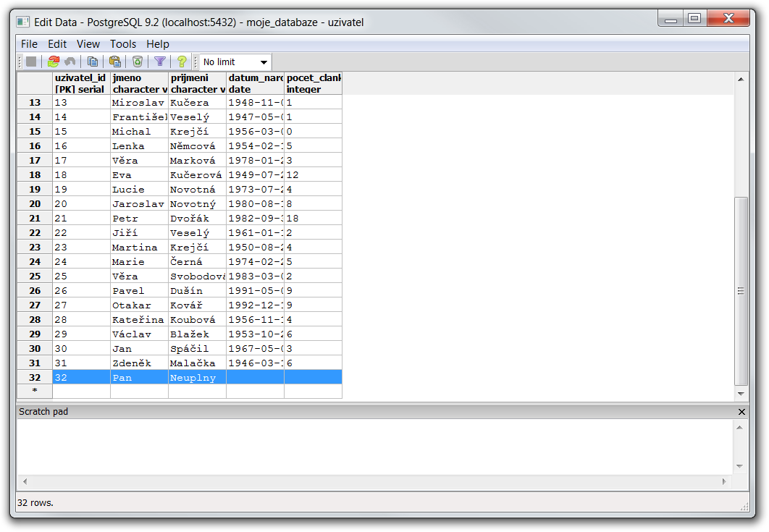Click the cell containing Pan

(x=139, y=377)
